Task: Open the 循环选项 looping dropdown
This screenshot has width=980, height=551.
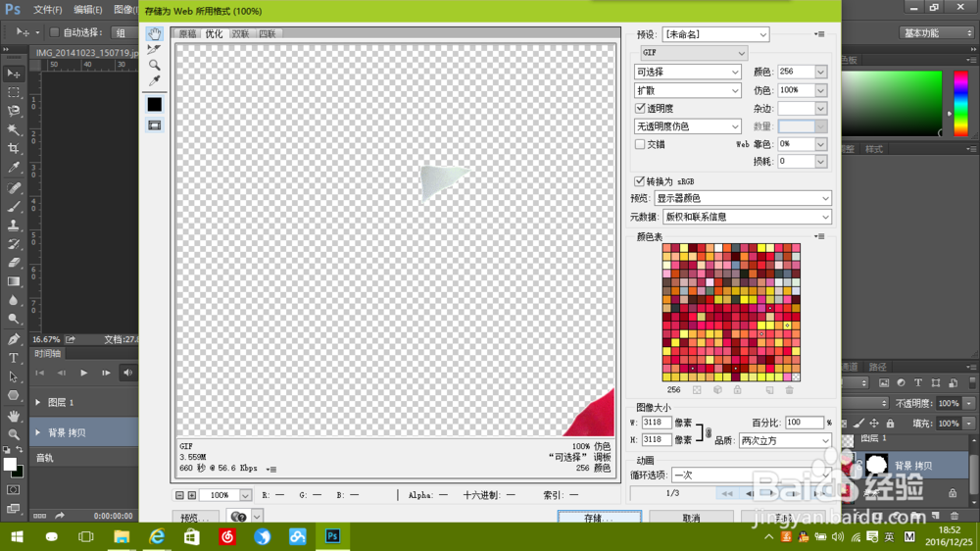Action: (x=752, y=476)
